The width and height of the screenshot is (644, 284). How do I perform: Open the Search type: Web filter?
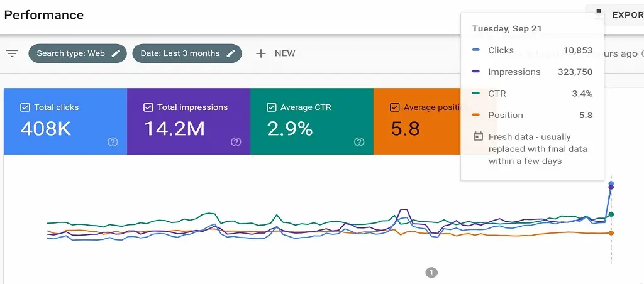(x=70, y=53)
